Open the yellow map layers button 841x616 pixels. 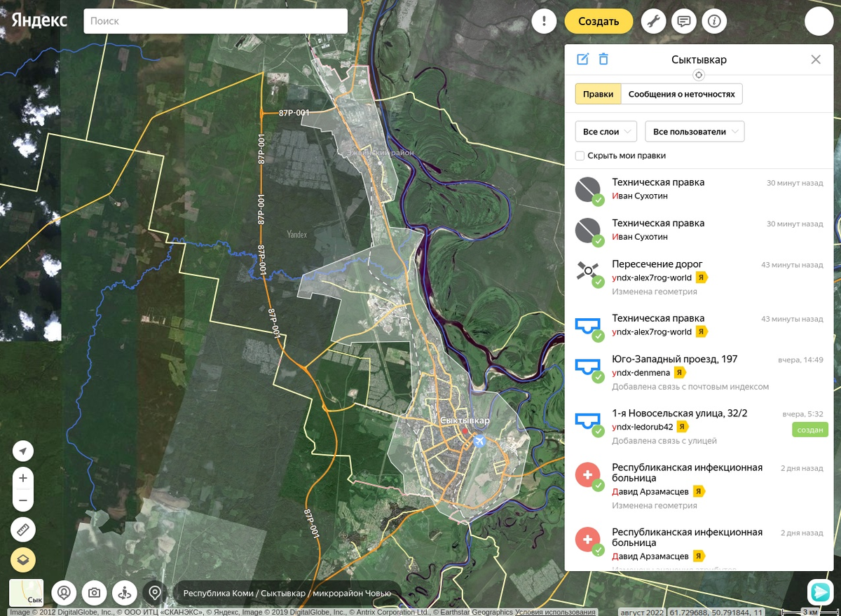23,560
